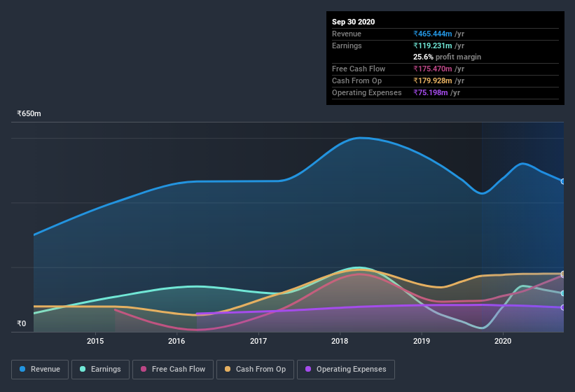
Task: Click the Earnings endpoint marker on chart
Action: click(563, 293)
